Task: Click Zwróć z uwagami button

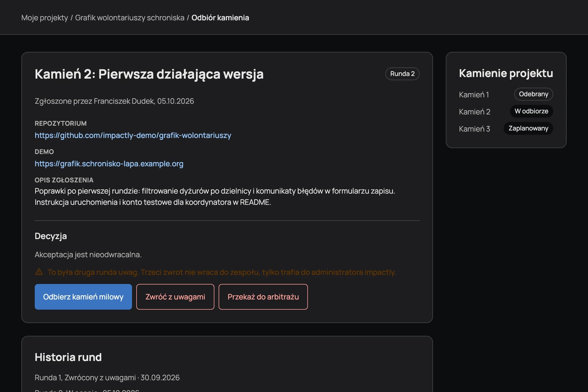Action: click(175, 297)
